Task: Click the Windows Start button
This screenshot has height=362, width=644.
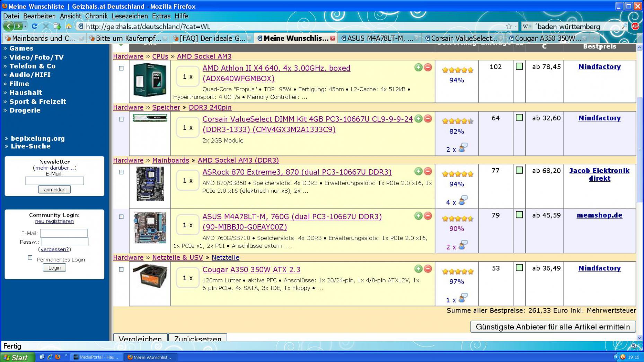Action: [18, 357]
